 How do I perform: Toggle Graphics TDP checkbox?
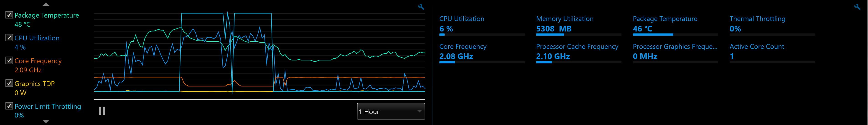tap(9, 83)
